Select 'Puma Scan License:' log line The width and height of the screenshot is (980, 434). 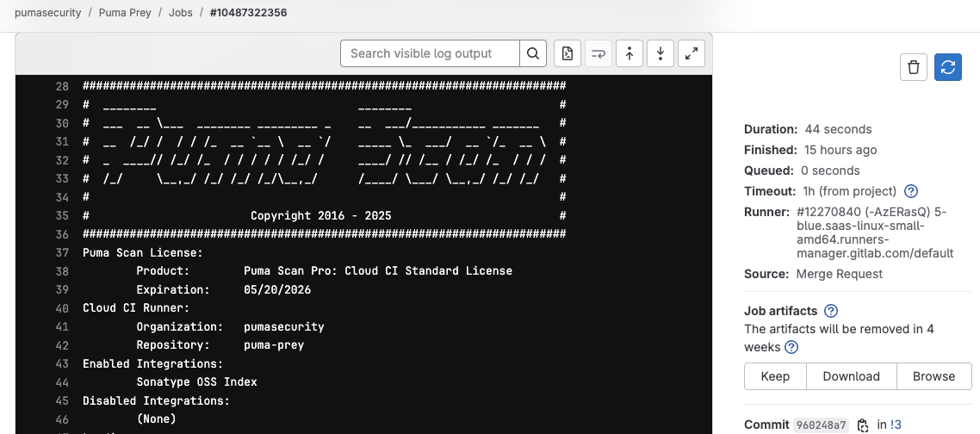tap(143, 253)
